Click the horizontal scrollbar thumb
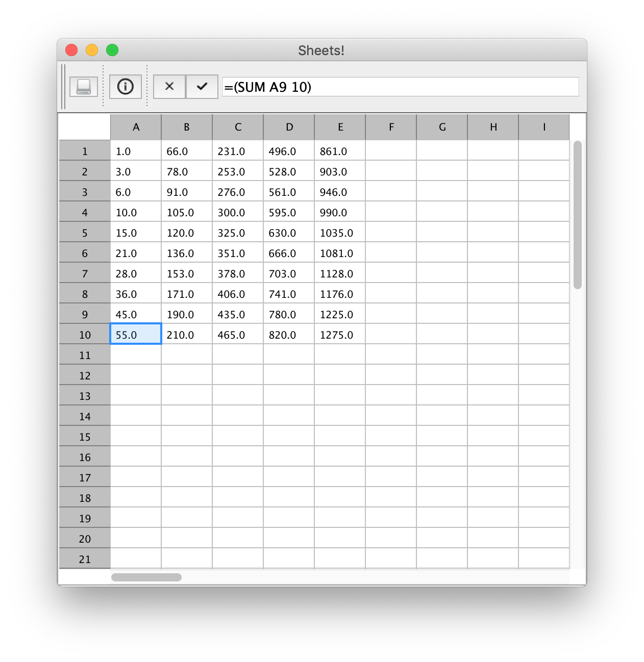644x662 pixels. coord(146,577)
